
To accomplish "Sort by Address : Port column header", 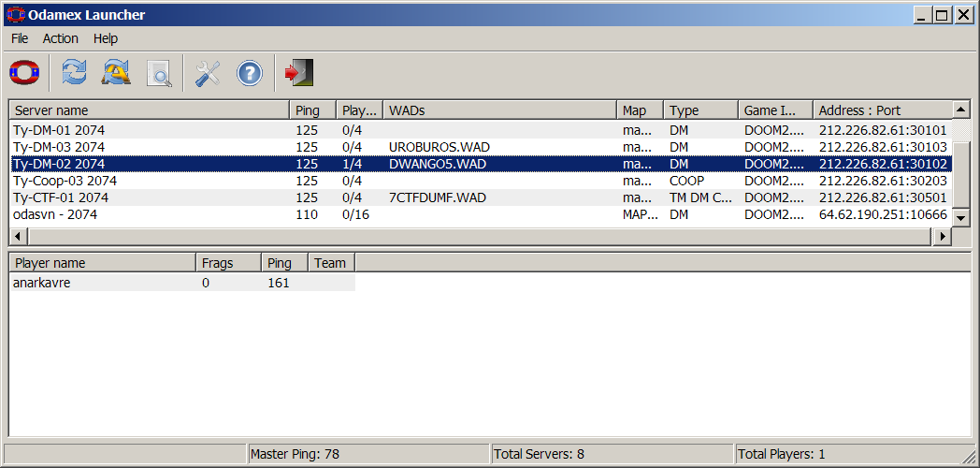I will 882,110.
